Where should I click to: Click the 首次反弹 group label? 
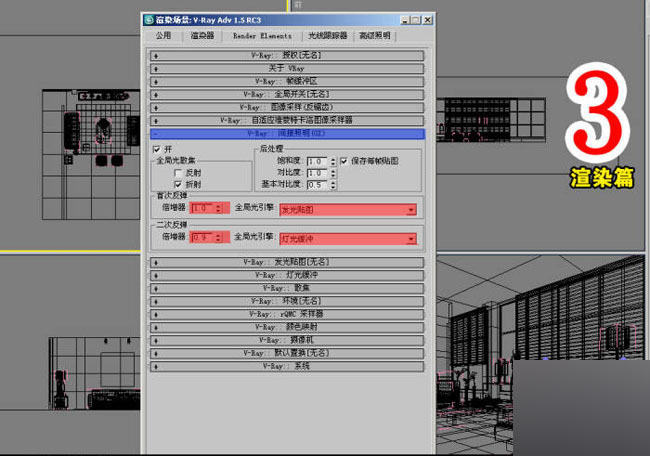coord(172,195)
